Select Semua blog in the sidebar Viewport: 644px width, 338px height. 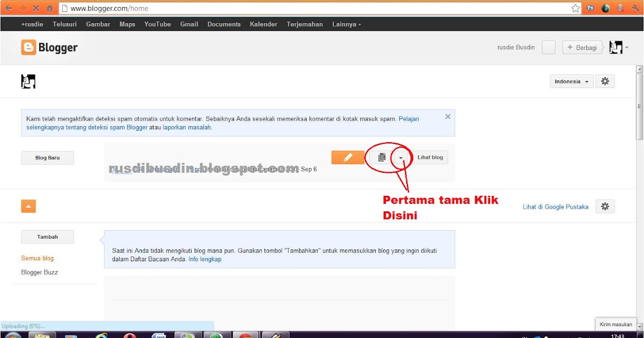pyautogui.click(x=38, y=258)
